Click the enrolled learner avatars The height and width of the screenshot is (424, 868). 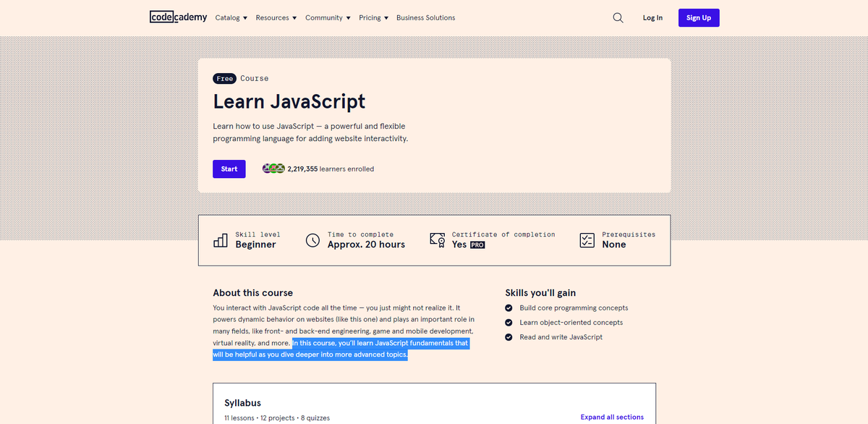(x=273, y=169)
